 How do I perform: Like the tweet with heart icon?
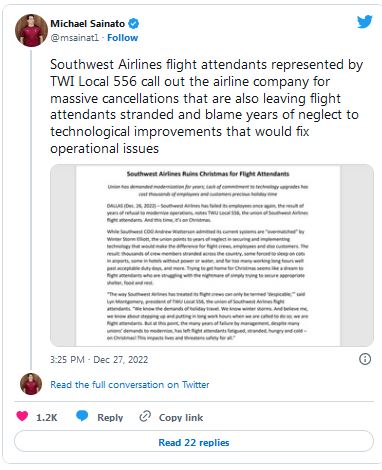(22, 416)
